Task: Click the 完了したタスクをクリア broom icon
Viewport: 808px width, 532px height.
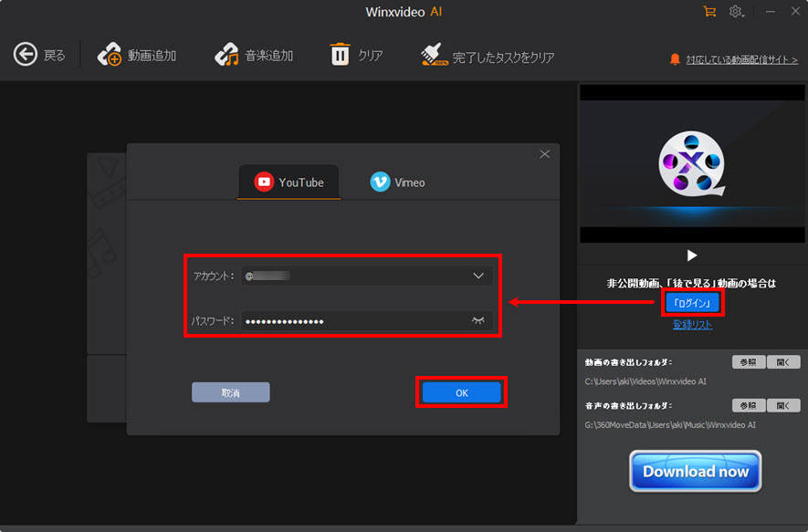Action: (434, 55)
